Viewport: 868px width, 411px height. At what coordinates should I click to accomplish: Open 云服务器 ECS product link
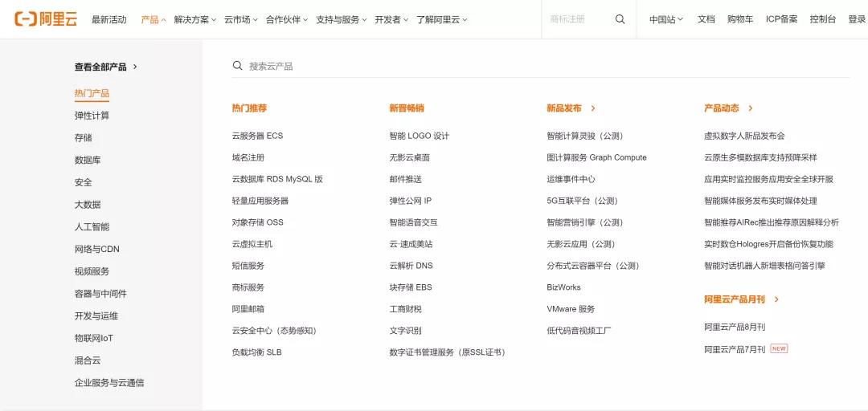pyautogui.click(x=257, y=136)
